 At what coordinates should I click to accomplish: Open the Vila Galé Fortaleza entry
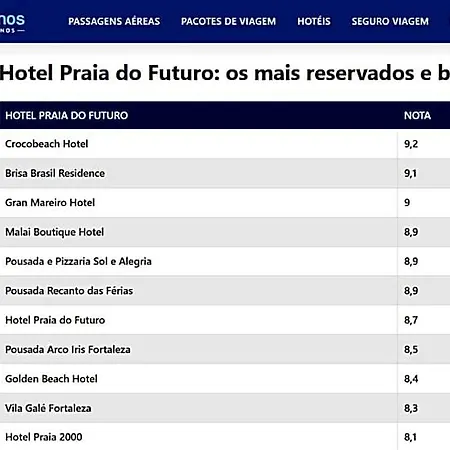click(x=225, y=408)
